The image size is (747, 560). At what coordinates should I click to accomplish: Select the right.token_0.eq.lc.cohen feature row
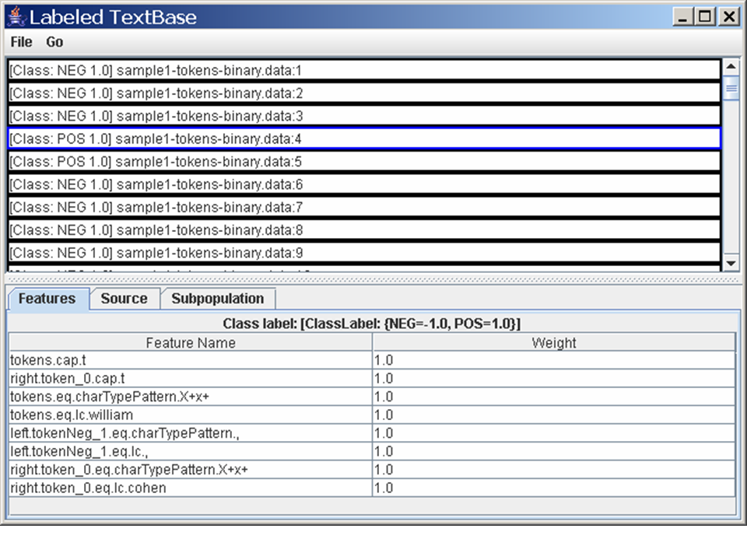tap(190, 488)
